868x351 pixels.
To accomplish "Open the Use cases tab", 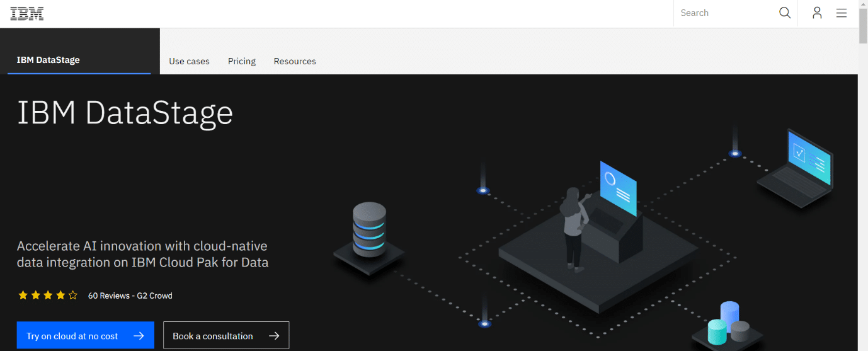I will point(189,61).
